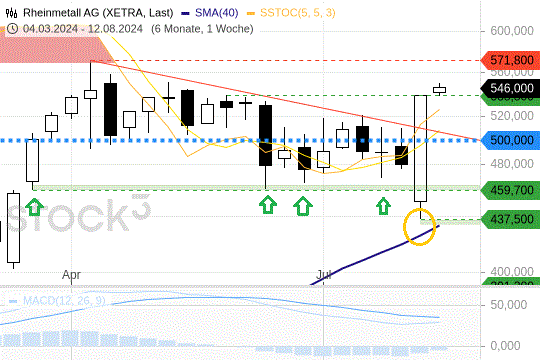Select the blue 500,000 price tag

(x=510, y=140)
